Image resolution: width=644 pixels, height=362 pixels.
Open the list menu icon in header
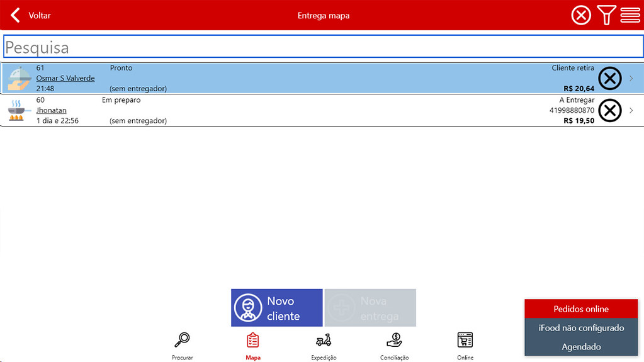click(x=630, y=15)
